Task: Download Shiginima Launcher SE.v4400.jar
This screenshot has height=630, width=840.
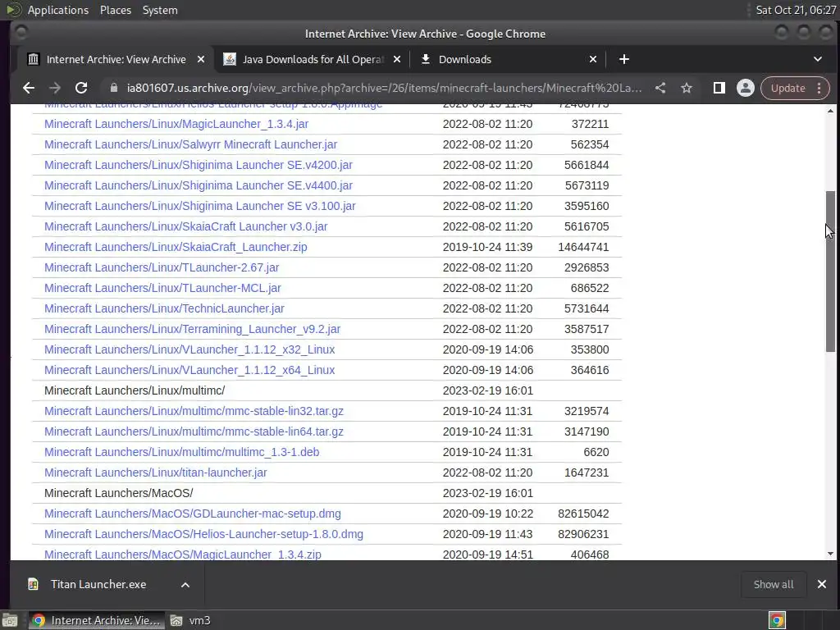Action: 199,185
